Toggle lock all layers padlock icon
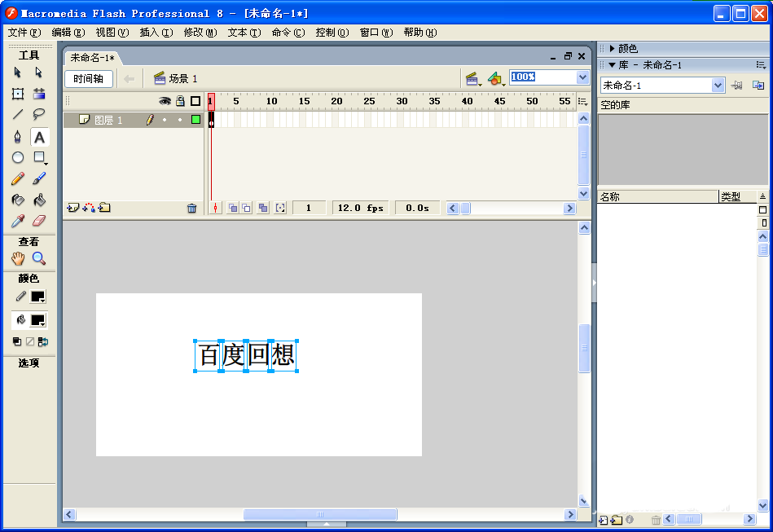The image size is (773, 532). tap(181, 101)
